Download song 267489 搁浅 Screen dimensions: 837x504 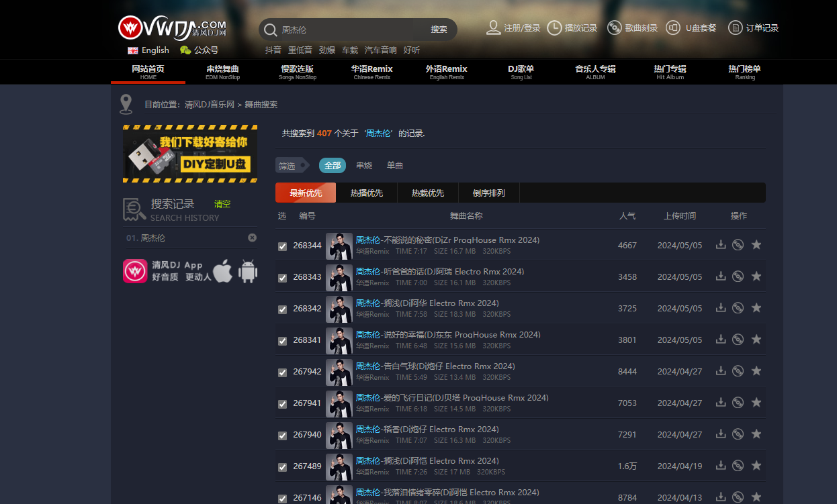click(721, 466)
